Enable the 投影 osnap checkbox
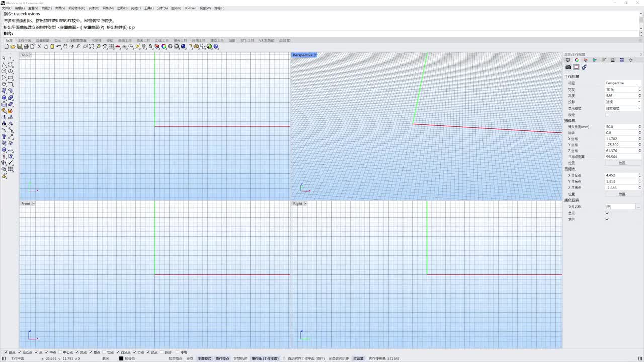Image resolution: width=644 pixels, height=362 pixels. tap(162, 352)
